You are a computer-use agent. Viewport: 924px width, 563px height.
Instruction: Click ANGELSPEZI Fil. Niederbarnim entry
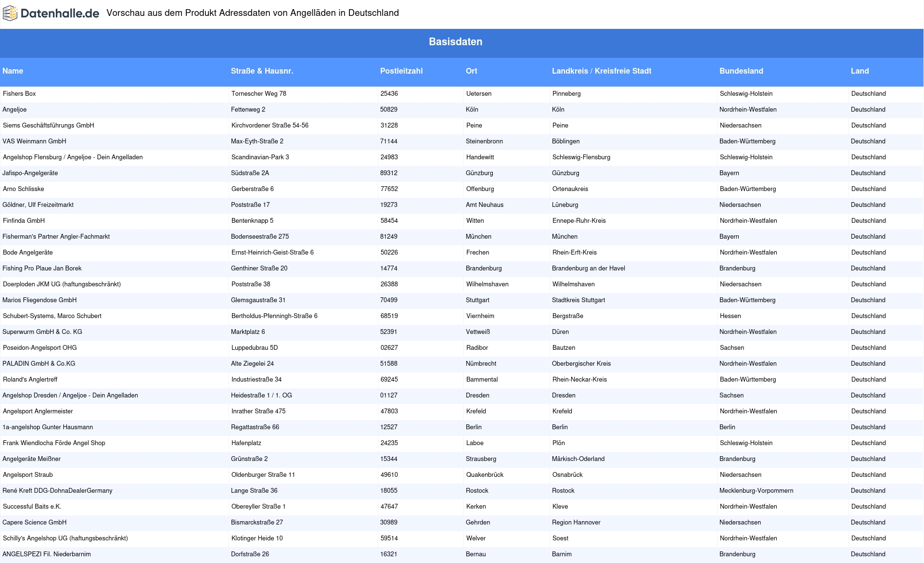[x=47, y=554]
